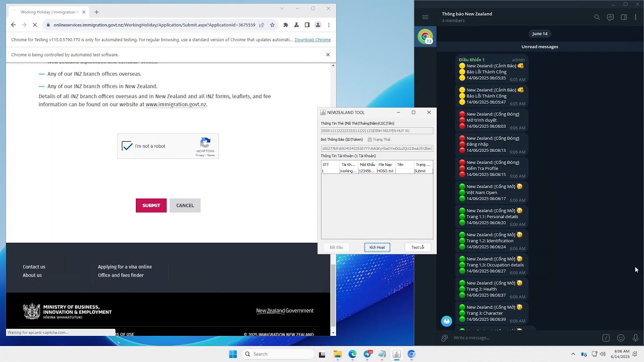Open the Telegram emoji picker

click(621, 338)
